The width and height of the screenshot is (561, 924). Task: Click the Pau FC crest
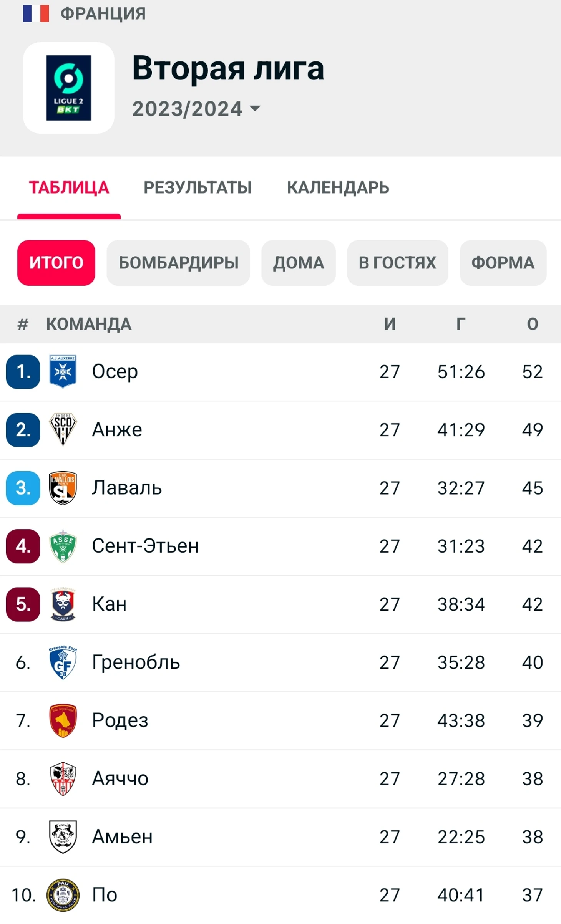coord(63,895)
